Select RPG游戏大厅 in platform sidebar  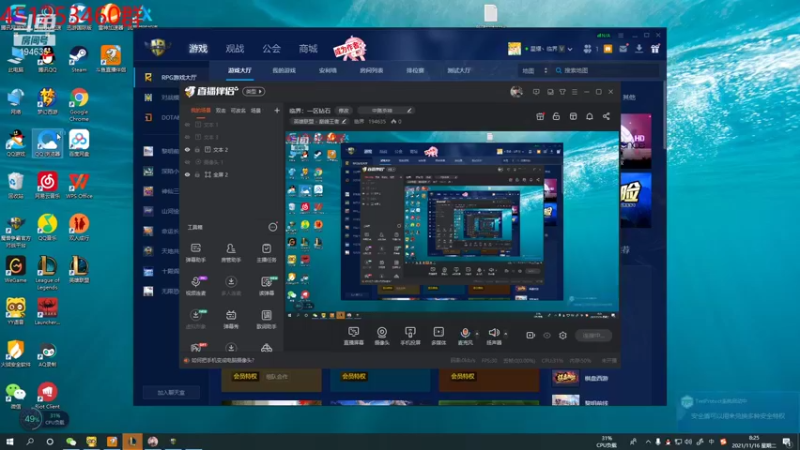point(171,77)
